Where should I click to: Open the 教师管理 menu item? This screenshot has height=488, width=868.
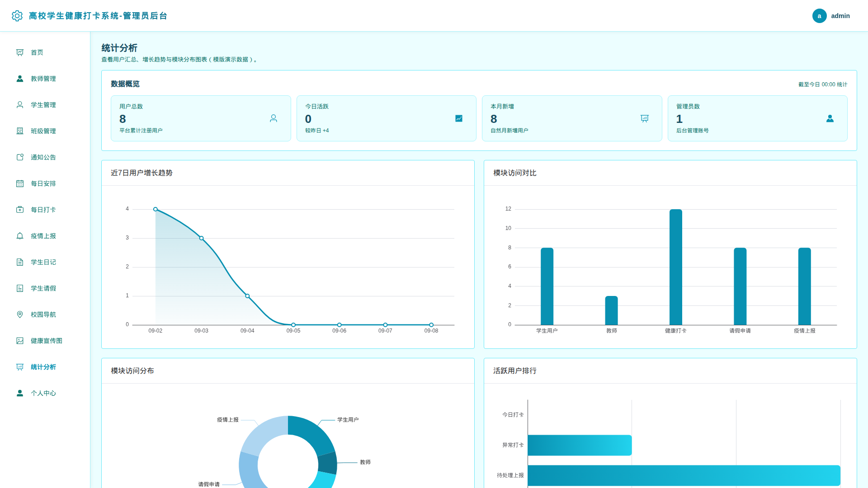[45, 79]
